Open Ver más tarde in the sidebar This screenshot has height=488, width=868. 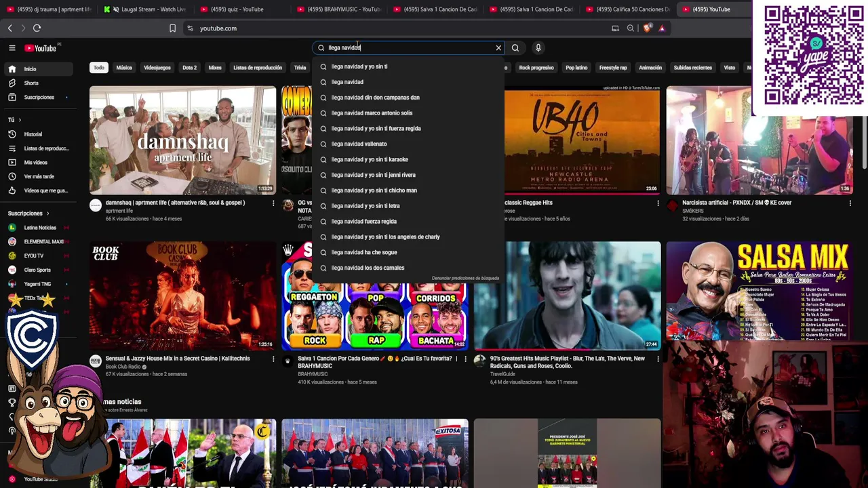(38, 176)
